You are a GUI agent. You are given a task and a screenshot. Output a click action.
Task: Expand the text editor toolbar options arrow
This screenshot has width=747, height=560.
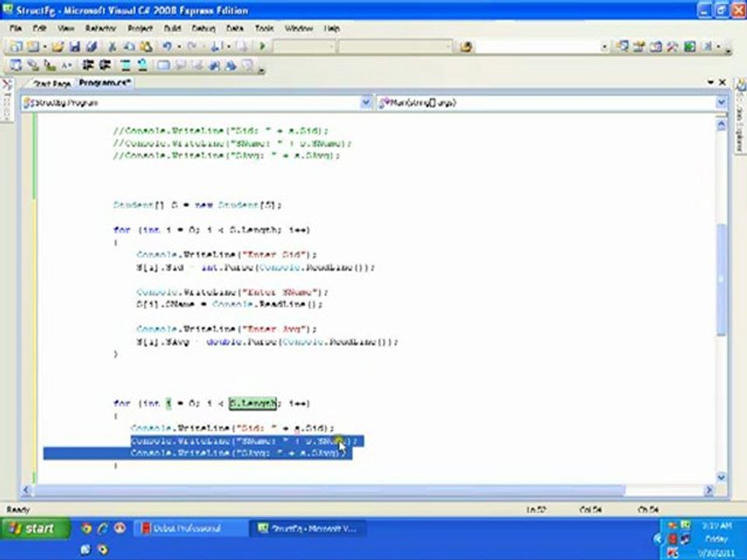[261, 69]
